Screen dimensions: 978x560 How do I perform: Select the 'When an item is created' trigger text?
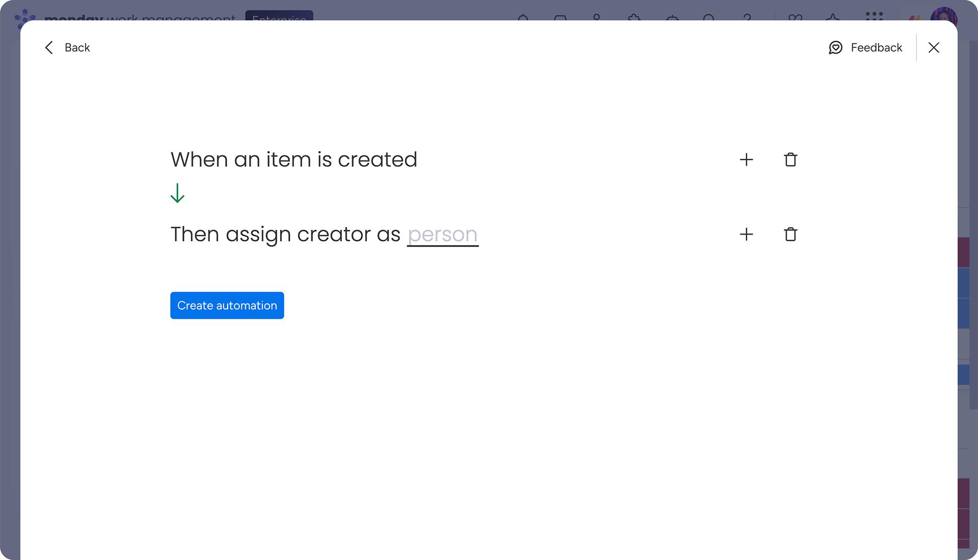(x=293, y=159)
